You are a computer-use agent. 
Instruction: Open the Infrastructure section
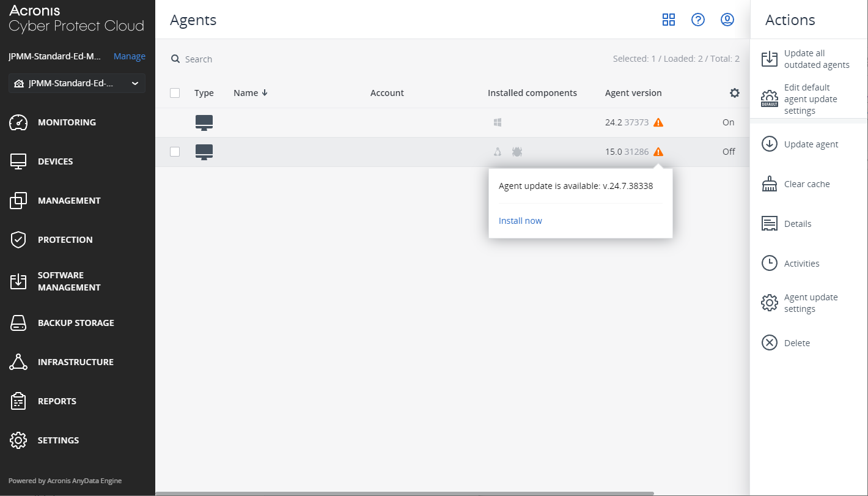tap(75, 361)
